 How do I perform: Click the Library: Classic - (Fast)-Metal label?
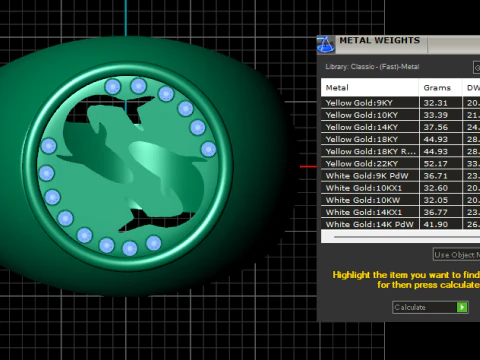372,67
